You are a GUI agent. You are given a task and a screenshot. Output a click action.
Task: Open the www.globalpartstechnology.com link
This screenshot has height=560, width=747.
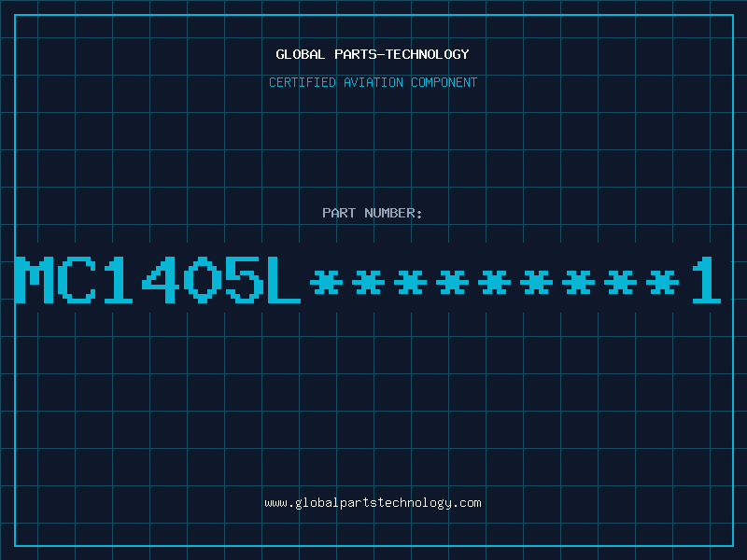(x=373, y=503)
